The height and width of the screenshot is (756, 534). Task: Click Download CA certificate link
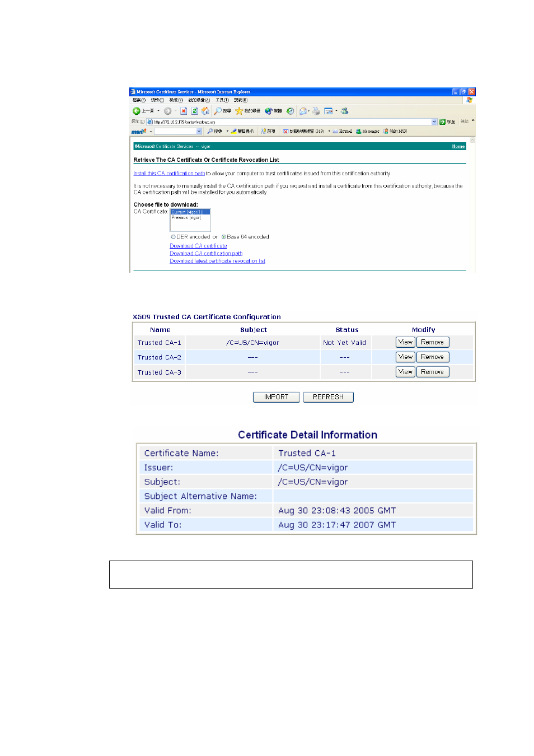coord(198,246)
